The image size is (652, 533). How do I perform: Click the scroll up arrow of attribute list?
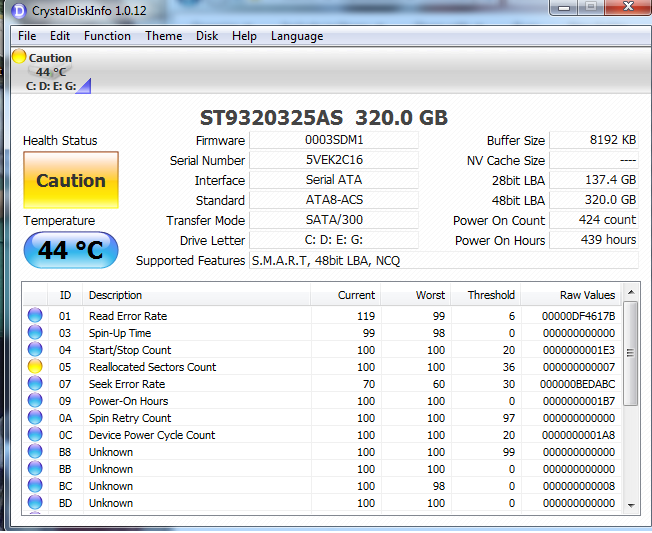[631, 292]
